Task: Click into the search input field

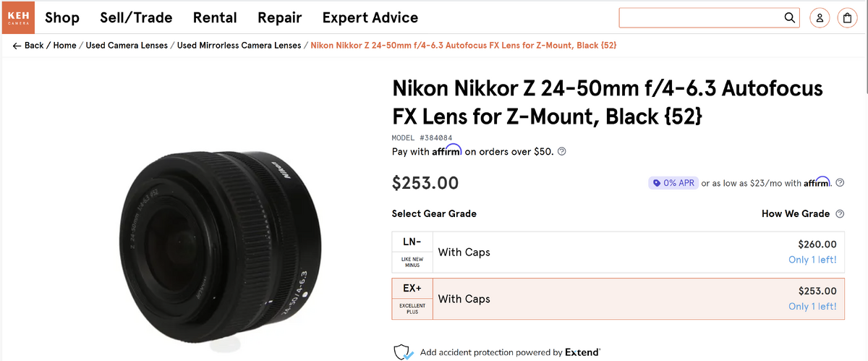Action: pyautogui.click(x=698, y=17)
